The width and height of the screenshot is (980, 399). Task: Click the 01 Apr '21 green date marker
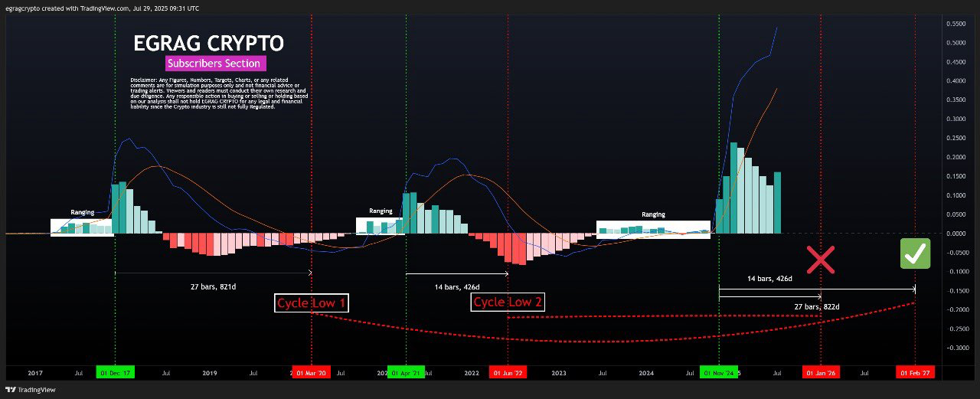[x=406, y=372]
